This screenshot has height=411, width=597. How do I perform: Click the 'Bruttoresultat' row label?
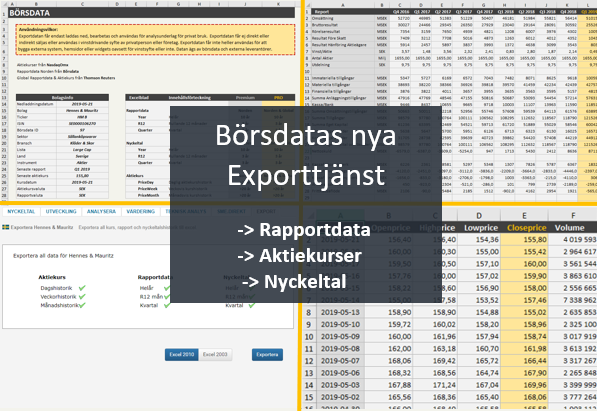(324, 25)
